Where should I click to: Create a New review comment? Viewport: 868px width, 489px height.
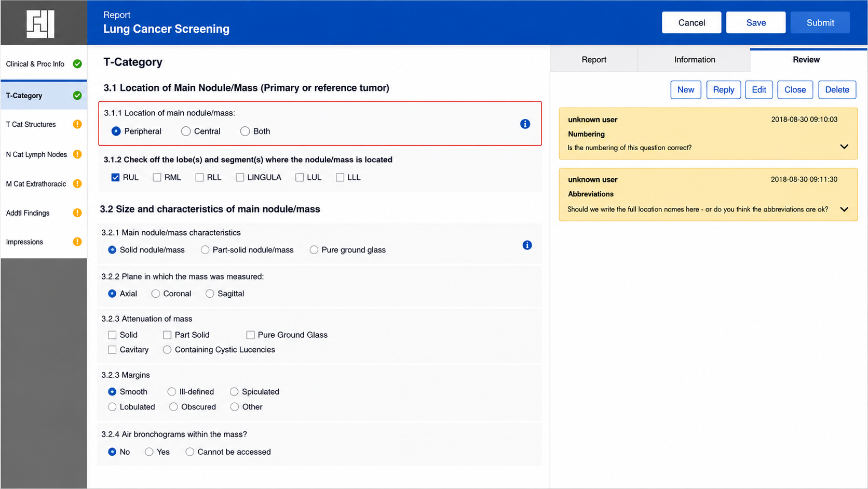point(686,90)
